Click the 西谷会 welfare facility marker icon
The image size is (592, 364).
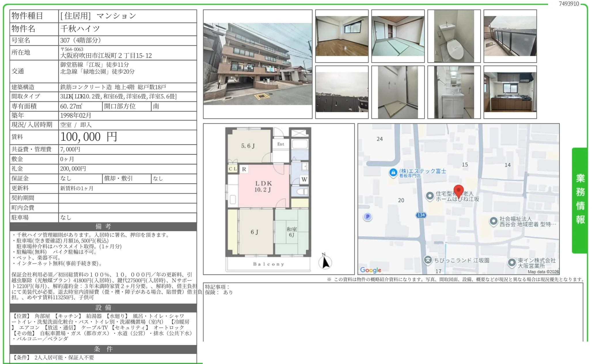click(494, 221)
